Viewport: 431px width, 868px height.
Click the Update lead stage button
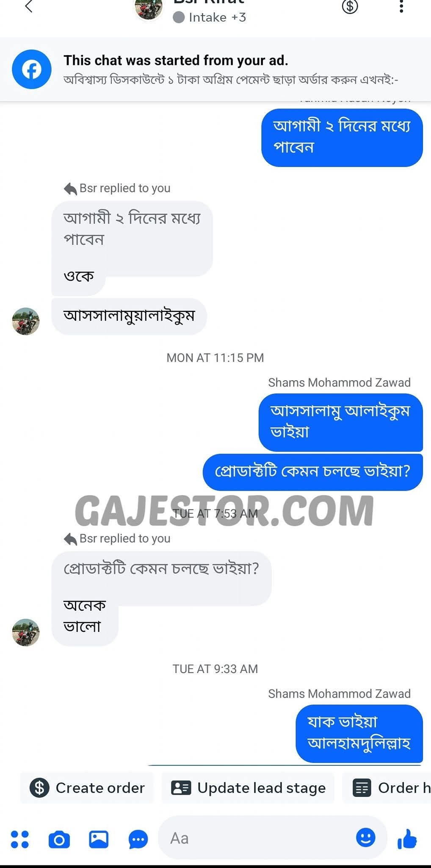click(248, 788)
